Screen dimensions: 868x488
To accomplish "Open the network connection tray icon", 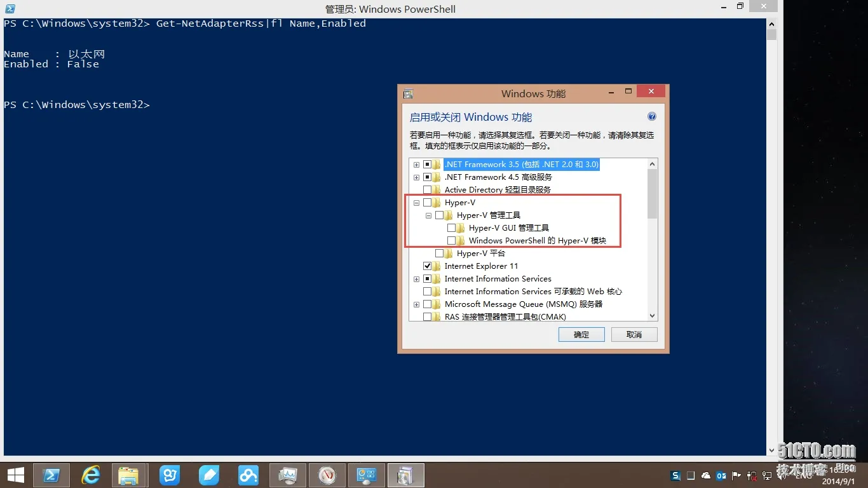I will point(768,476).
